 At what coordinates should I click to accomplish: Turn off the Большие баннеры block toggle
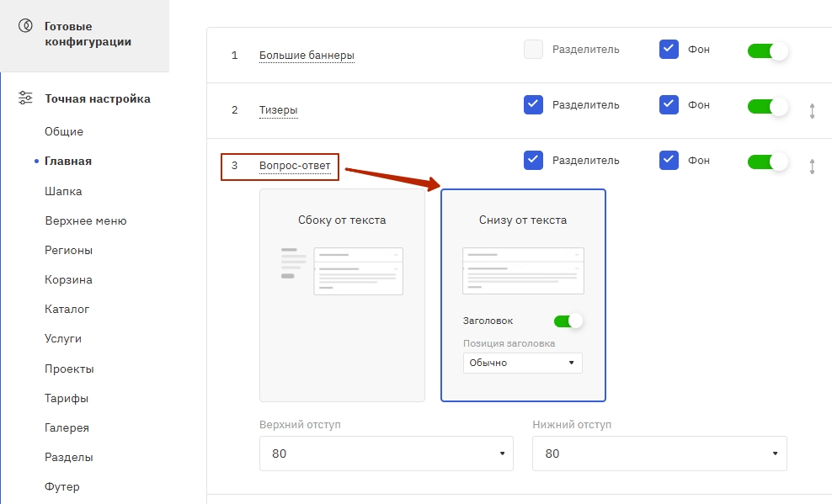pyautogui.click(x=767, y=50)
